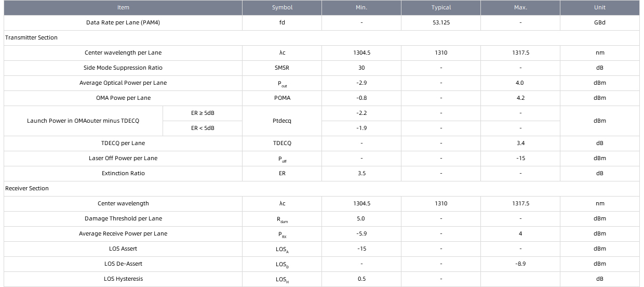644x287 pixels.
Task: Select the Side Mode Suppression Ratio cell
Action: pos(123,68)
